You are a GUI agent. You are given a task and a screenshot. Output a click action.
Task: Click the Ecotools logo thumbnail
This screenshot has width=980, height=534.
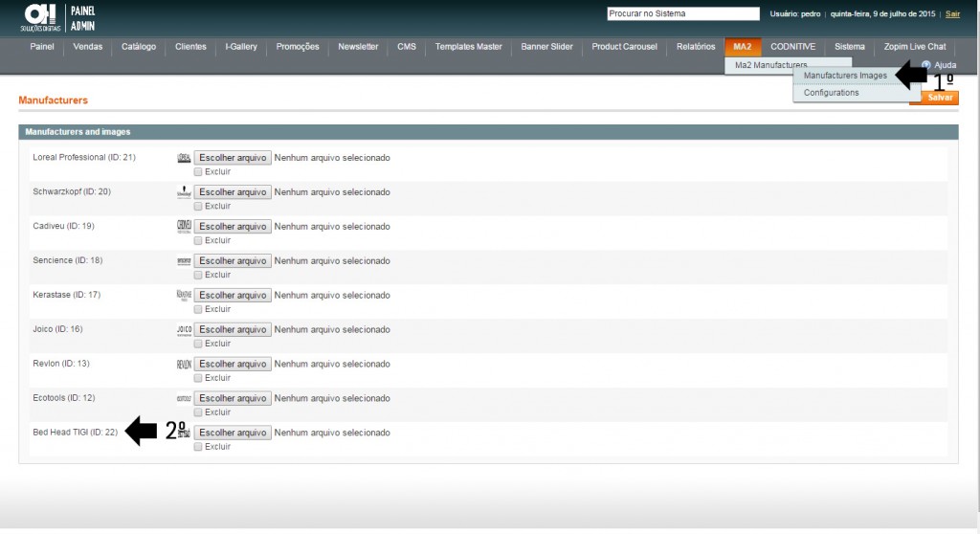pyautogui.click(x=184, y=398)
